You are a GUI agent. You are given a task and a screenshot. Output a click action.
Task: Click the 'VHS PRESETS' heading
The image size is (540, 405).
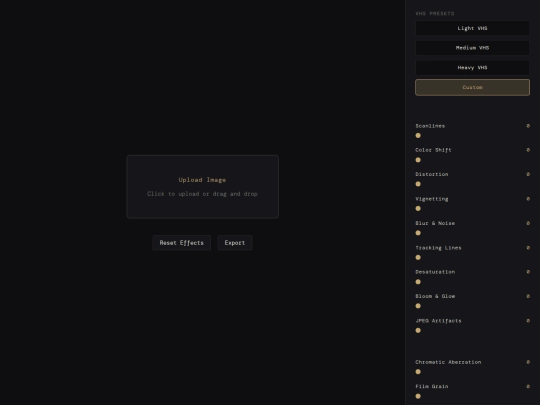pos(435,13)
